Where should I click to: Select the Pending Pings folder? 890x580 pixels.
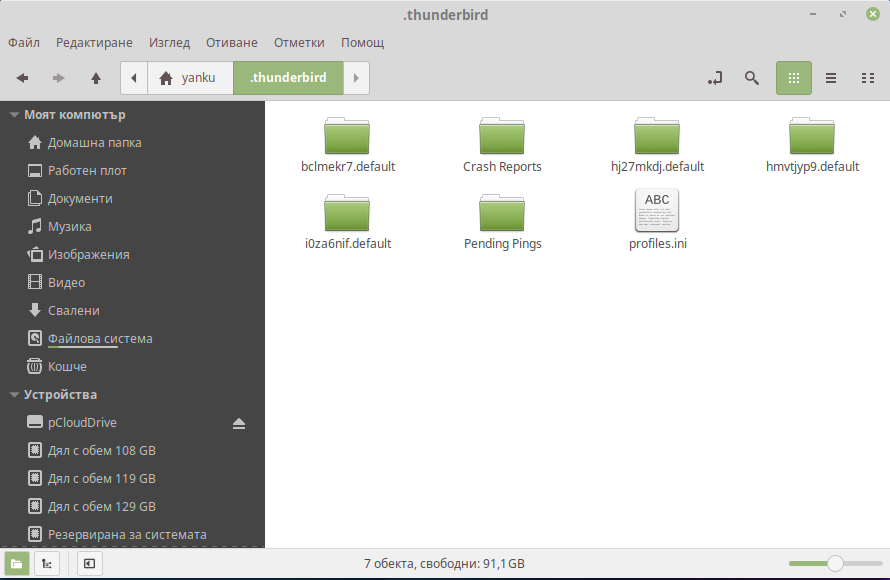502,222
